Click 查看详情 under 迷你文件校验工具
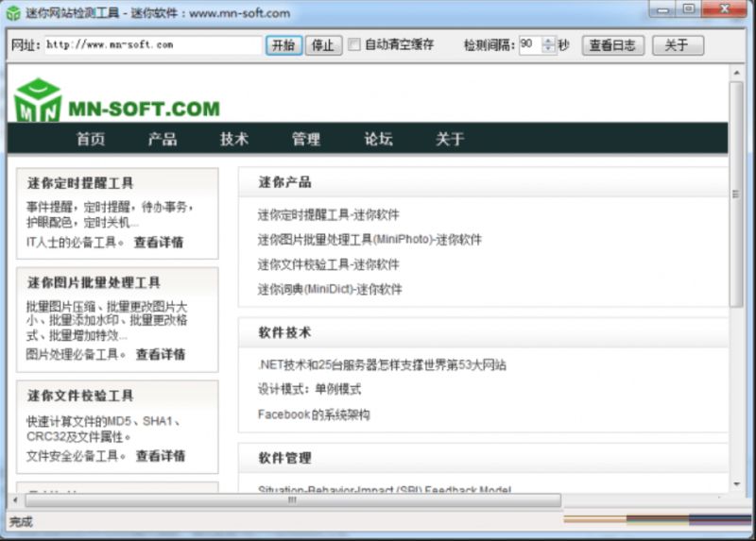The image size is (756, 541). click(x=161, y=456)
